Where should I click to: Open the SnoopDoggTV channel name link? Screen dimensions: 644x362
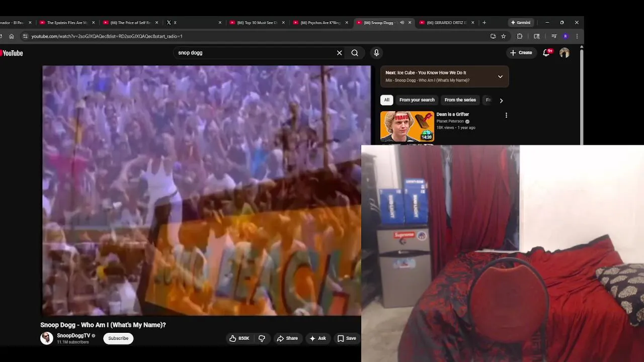click(x=73, y=335)
